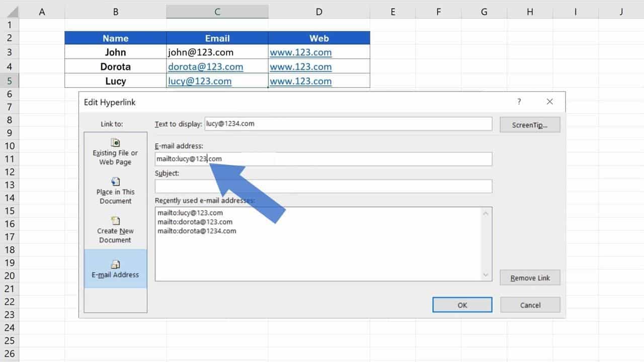
Task: Click the scrollbar up arrow in the address list
Action: pos(486,213)
